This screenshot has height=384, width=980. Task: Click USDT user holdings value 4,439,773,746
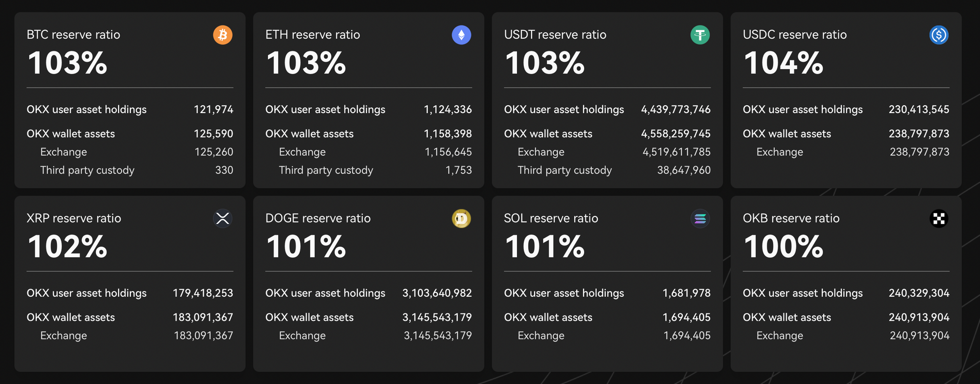(676, 110)
